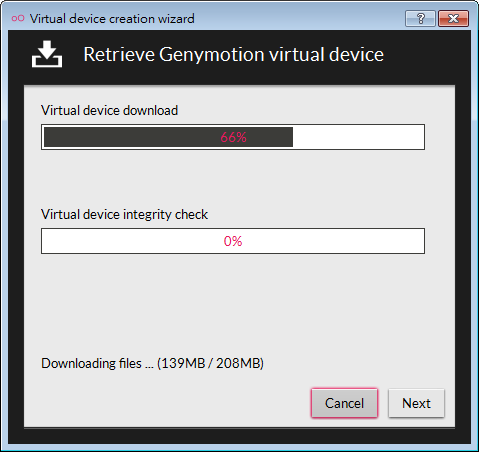Click the Virtual device download label
The height and width of the screenshot is (452, 479).
(x=109, y=110)
